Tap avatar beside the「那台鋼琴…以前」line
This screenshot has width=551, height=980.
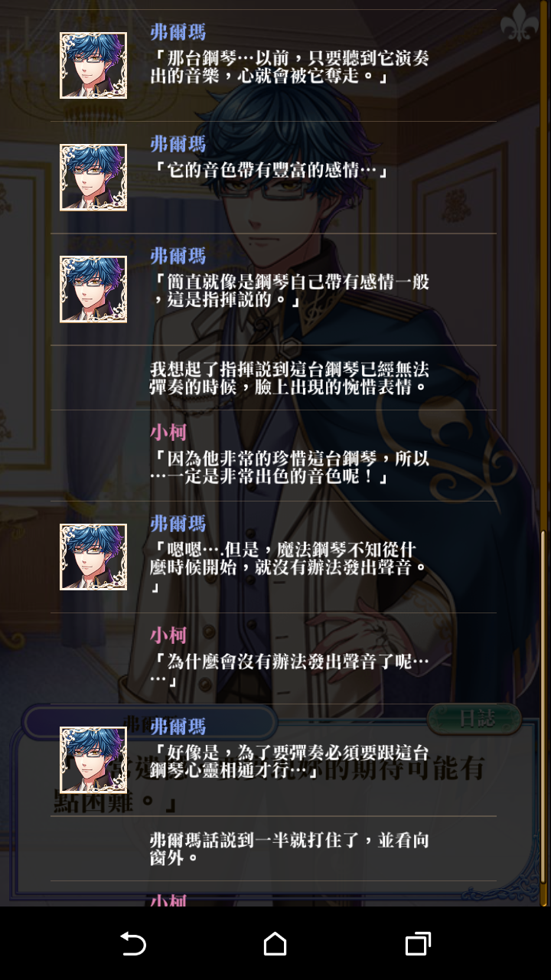coord(93,66)
